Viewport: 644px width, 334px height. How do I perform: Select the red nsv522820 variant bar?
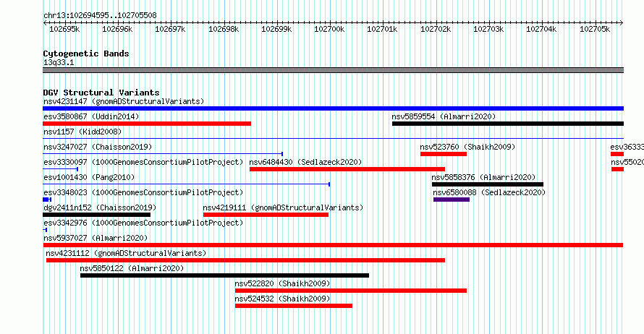click(351, 291)
